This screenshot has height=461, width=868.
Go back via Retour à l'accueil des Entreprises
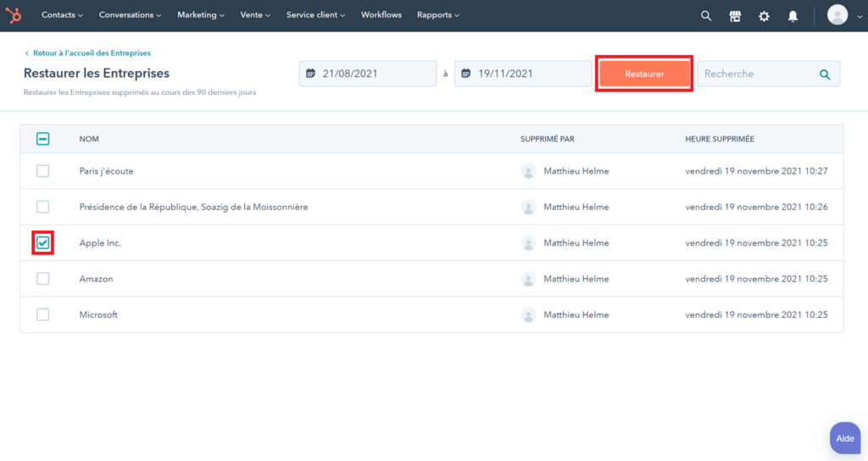point(92,53)
